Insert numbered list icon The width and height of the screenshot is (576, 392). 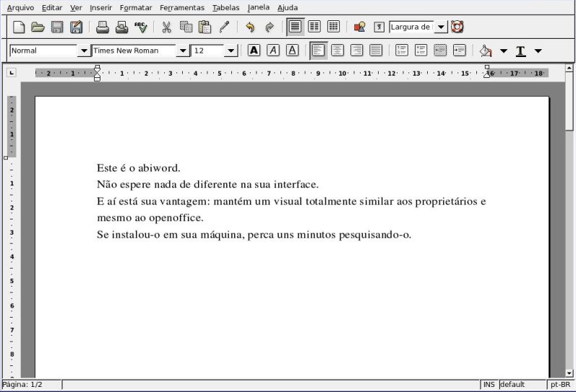(x=402, y=51)
